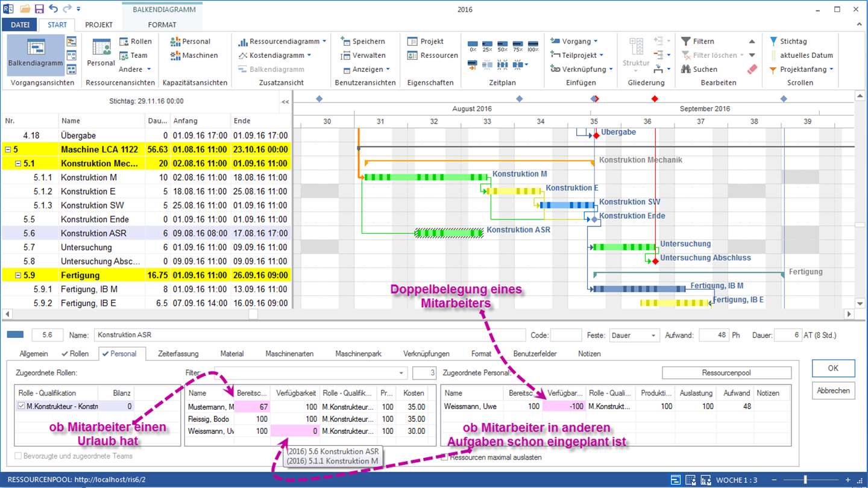The width and height of the screenshot is (868, 488).
Task: Click the Filtern funnel button
Action: coord(698,41)
